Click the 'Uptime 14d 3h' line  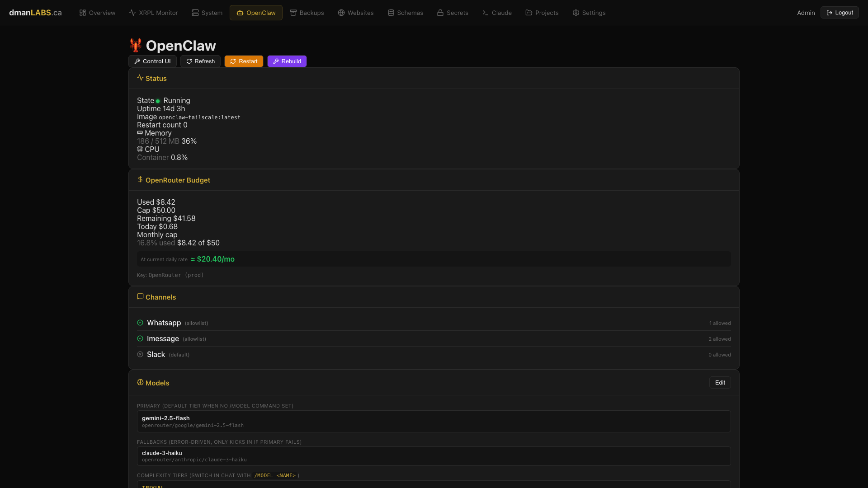coord(161,108)
